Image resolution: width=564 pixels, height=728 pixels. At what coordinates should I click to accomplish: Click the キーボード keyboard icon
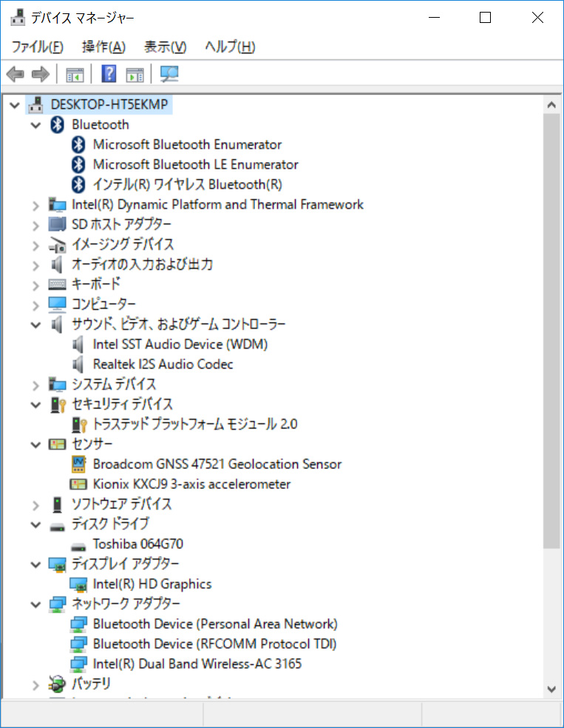(x=57, y=284)
